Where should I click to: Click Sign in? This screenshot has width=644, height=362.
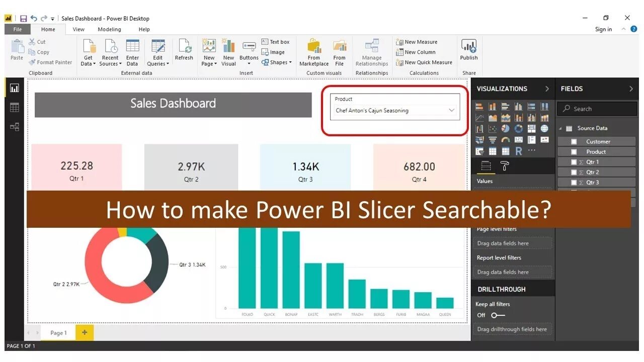point(603,29)
